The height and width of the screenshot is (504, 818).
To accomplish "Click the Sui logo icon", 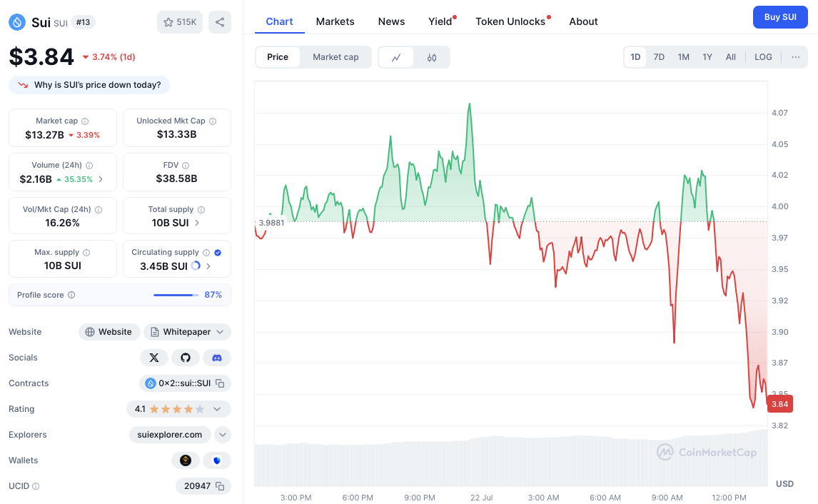I will point(17,22).
